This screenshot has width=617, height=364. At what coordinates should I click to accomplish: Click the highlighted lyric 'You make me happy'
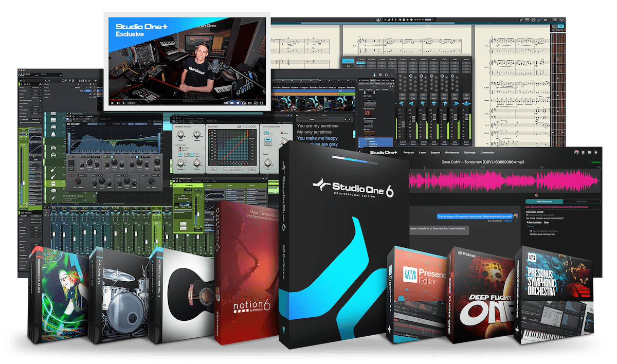coord(317,138)
